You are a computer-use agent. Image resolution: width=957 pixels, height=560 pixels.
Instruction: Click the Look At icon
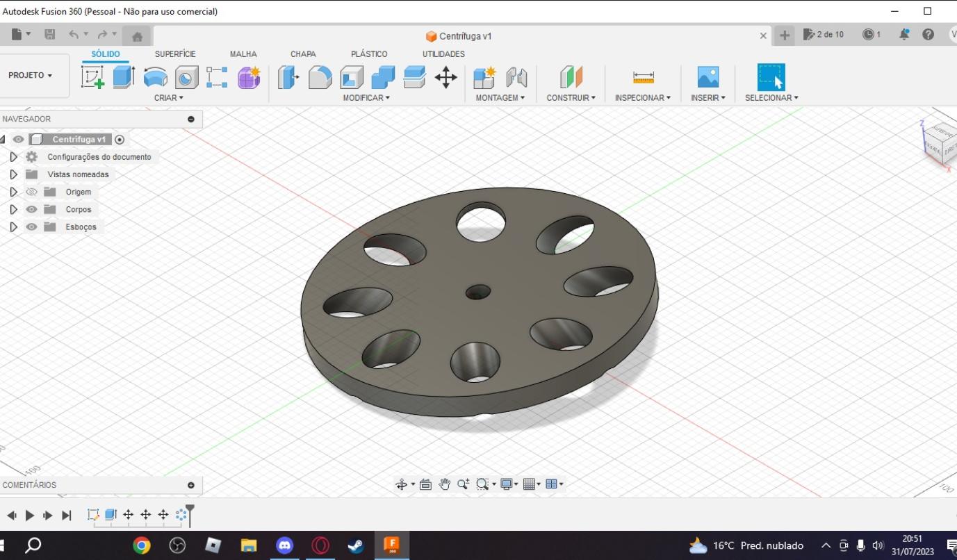[x=426, y=484]
